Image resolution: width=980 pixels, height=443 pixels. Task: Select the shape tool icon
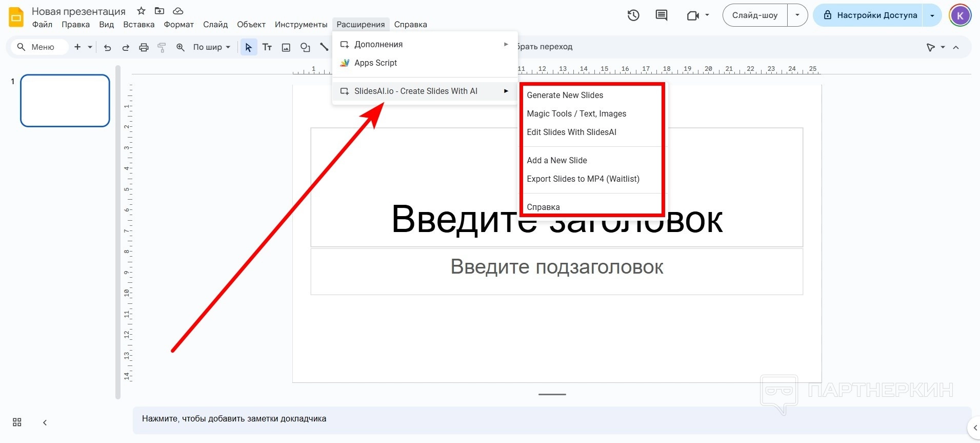coord(305,47)
